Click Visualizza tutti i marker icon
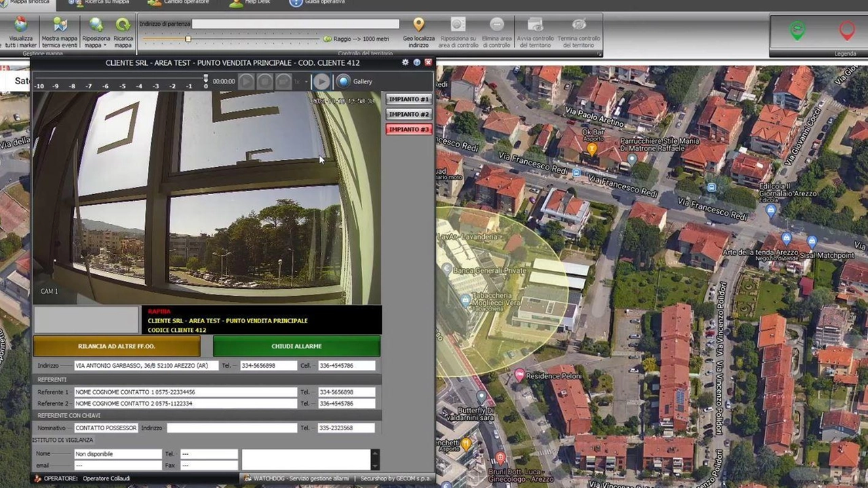The image size is (868, 488). (x=21, y=25)
